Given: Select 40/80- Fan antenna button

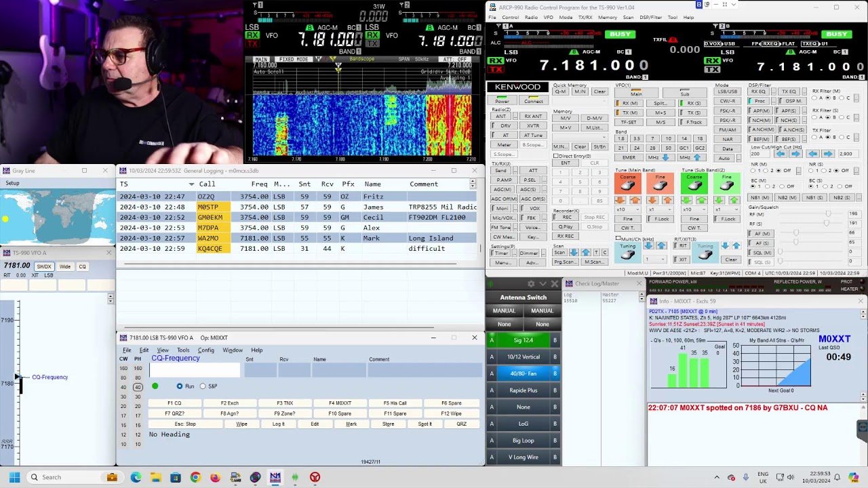Looking at the screenshot, I should click(523, 373).
